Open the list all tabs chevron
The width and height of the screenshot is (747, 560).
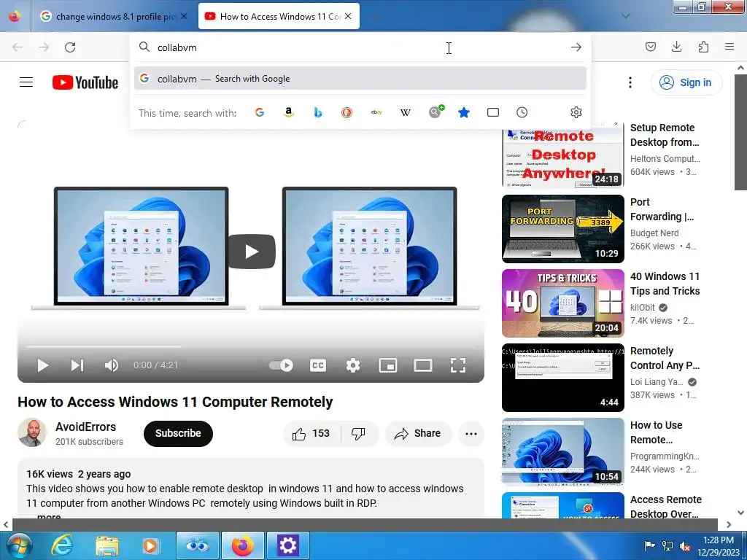coord(626,16)
